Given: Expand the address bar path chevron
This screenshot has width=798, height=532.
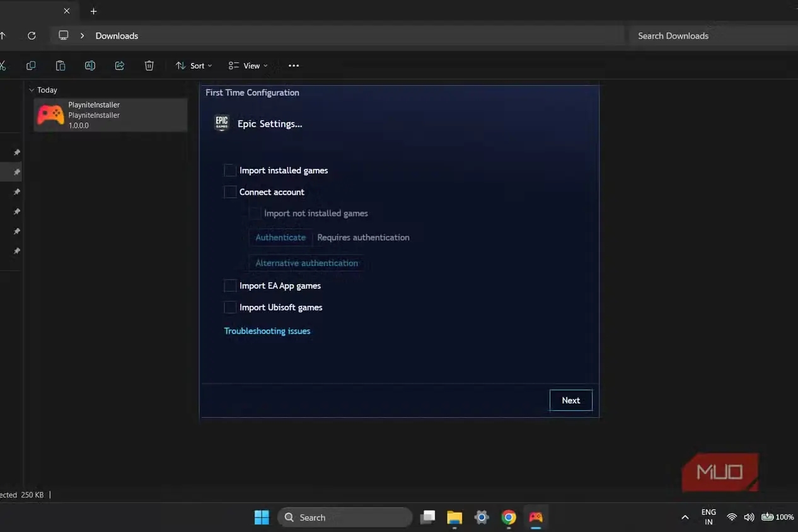Looking at the screenshot, I should click(82, 36).
